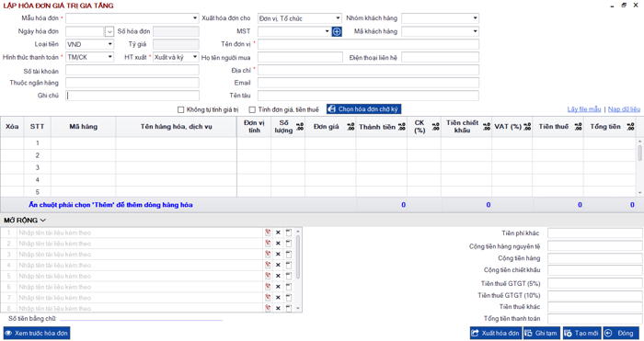Attach a file on attachment row 3
Viewport: 644px width, 341px height.
268,254
